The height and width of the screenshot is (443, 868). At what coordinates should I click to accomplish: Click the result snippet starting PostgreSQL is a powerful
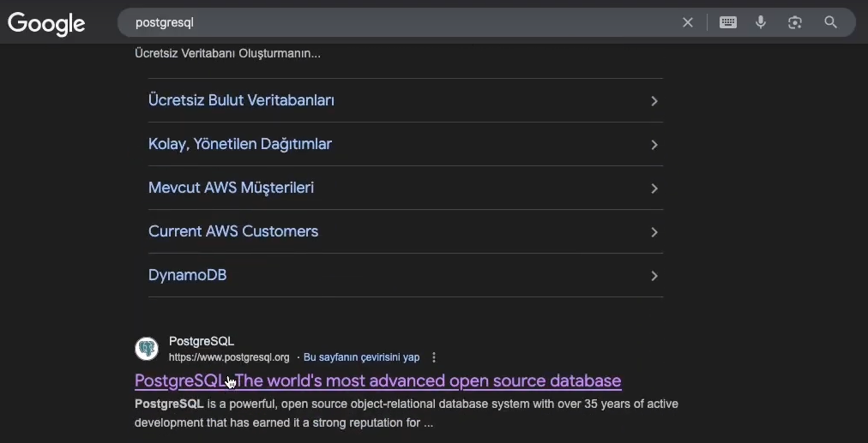407,414
